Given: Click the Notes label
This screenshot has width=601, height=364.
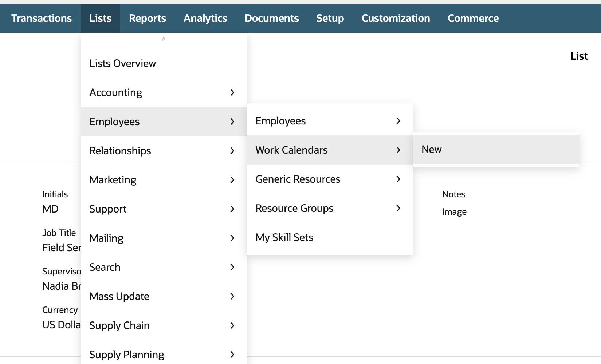Looking at the screenshot, I should [453, 194].
